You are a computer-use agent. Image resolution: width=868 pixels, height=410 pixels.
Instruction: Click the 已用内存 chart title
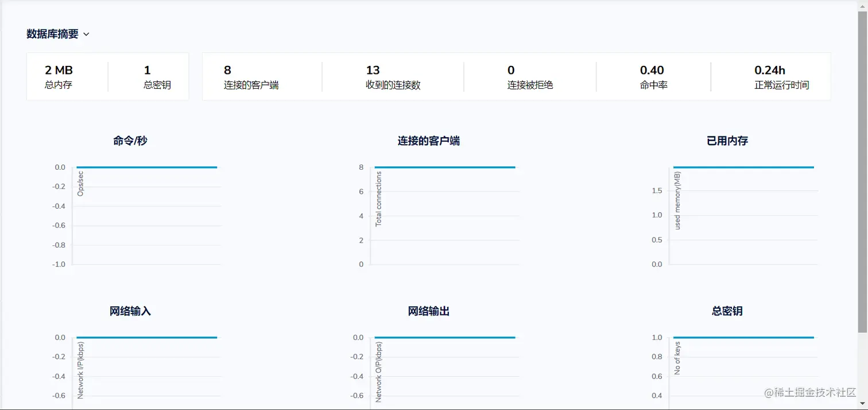[727, 140]
